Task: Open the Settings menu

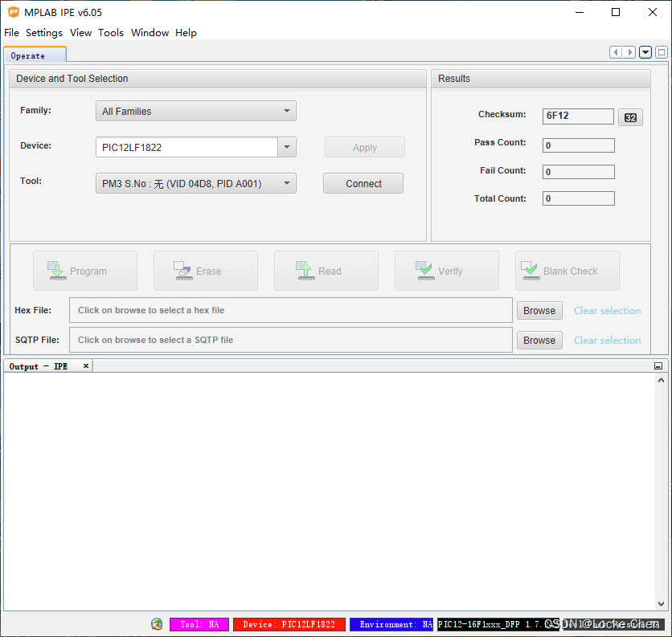Action: pos(44,33)
